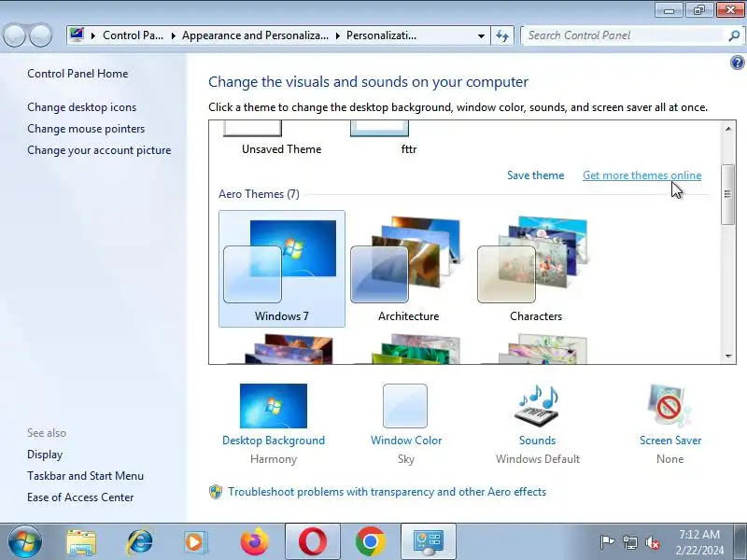Expand the root arrow before Control Panel
Screen dimensions: 747x560
pyautogui.click(x=92, y=35)
